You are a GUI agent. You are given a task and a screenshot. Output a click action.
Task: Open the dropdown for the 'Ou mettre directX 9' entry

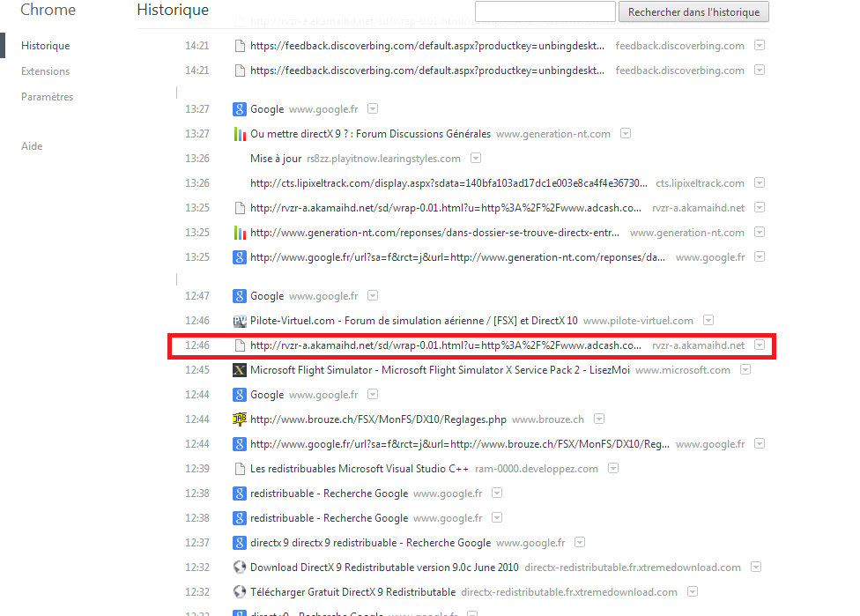626,133
